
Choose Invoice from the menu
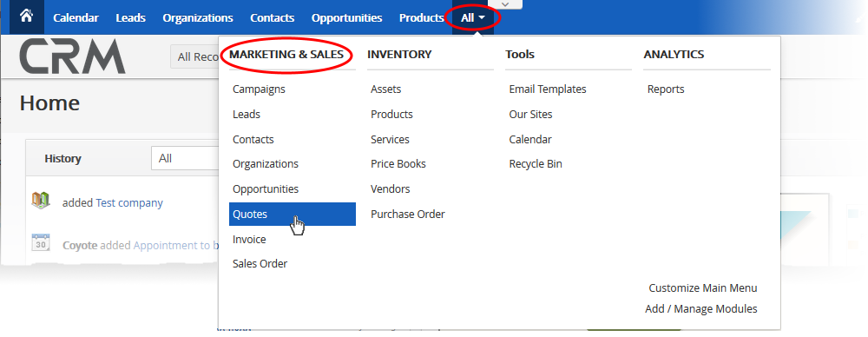[249, 240]
